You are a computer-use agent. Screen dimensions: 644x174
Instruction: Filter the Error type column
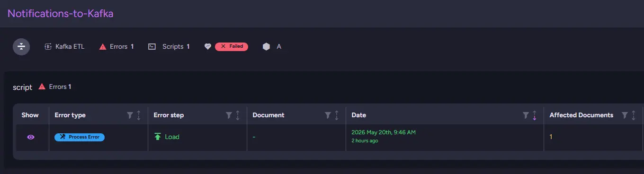pos(130,115)
